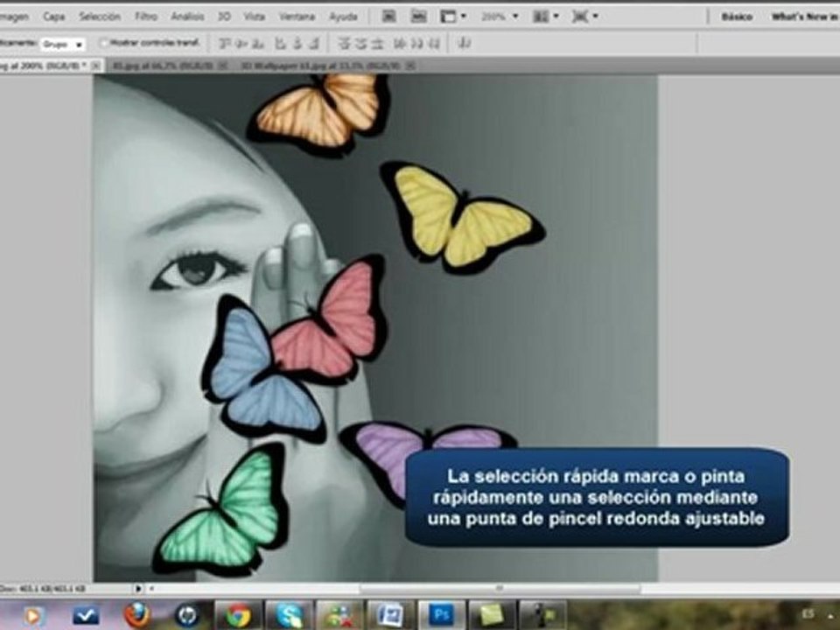840x630 pixels.
Task: Open the Mini Bridge panel icon
Action: click(418, 17)
